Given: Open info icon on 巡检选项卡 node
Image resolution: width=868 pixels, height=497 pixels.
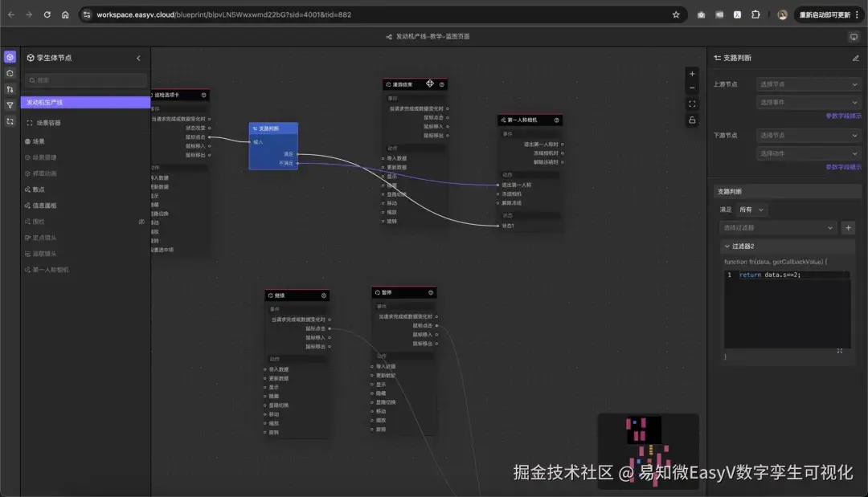Looking at the screenshot, I should (x=203, y=95).
